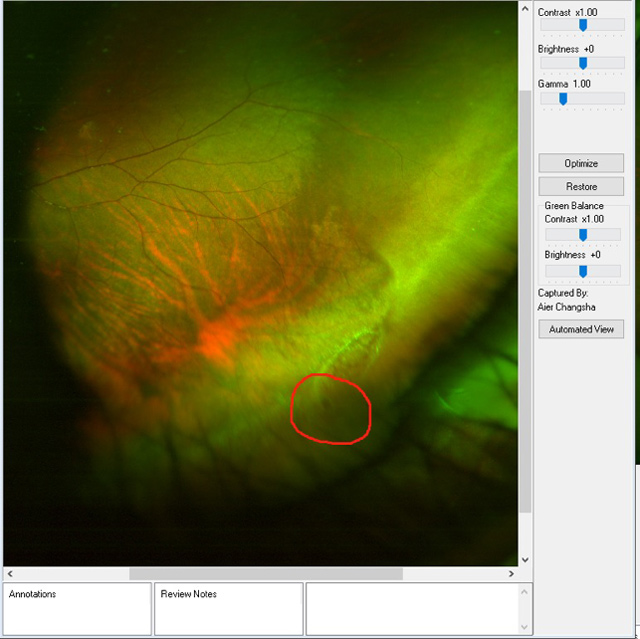The height and width of the screenshot is (639, 640).
Task: Click the Optimize button
Action: [x=581, y=163]
